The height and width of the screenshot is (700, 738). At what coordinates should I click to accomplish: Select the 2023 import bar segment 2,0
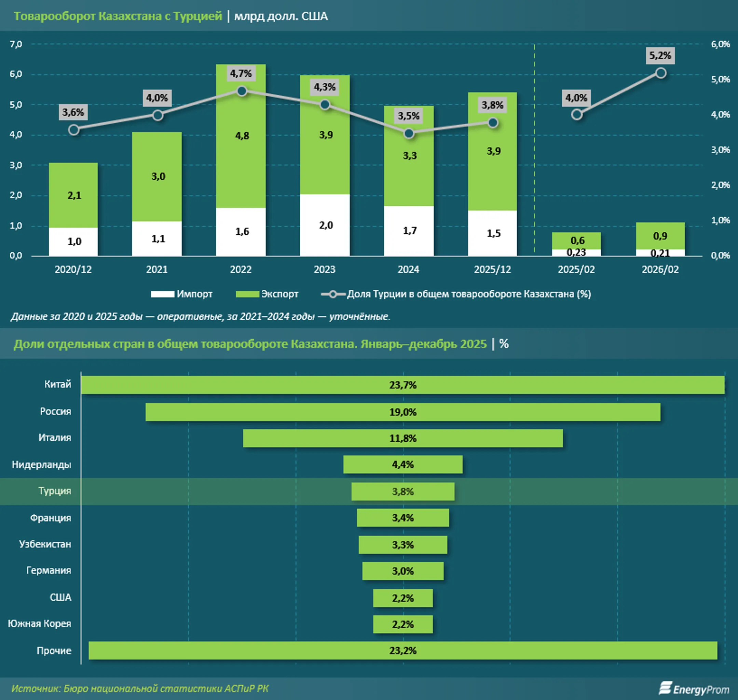(325, 225)
